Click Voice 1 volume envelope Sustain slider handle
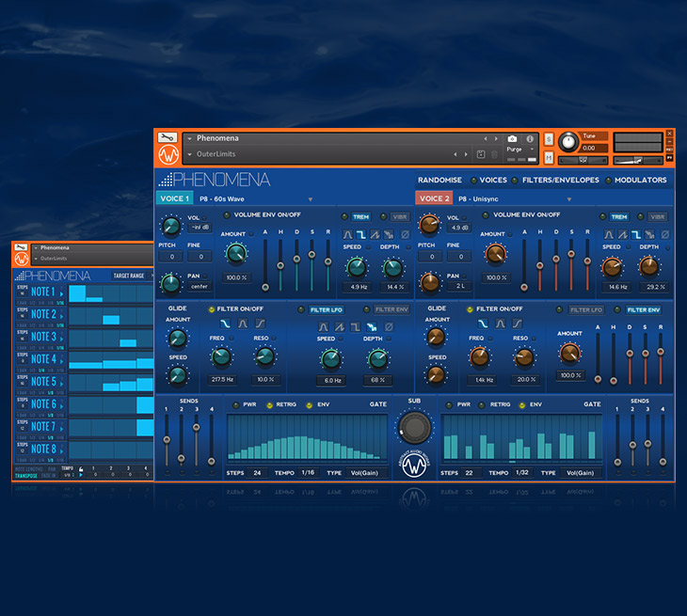 click(x=312, y=254)
